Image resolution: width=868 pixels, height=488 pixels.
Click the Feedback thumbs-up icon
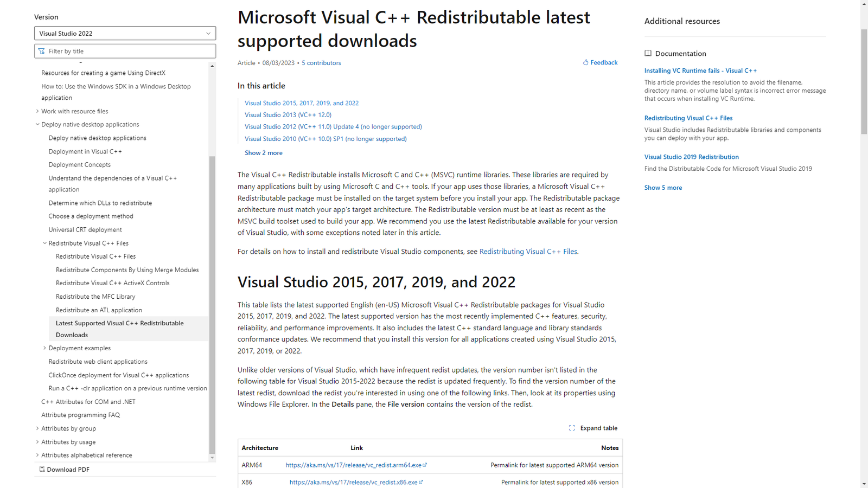point(585,63)
